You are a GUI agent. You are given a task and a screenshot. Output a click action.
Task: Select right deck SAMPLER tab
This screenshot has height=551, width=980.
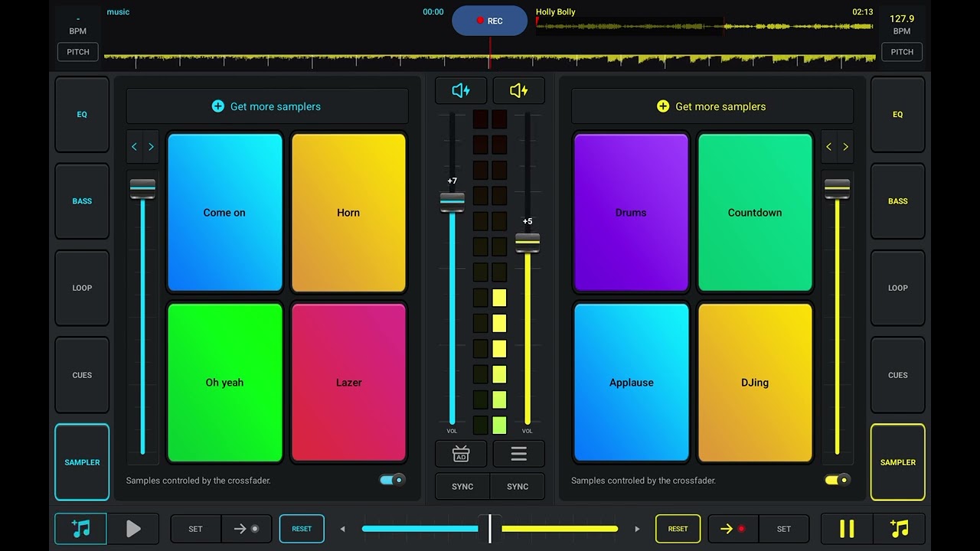coord(898,462)
